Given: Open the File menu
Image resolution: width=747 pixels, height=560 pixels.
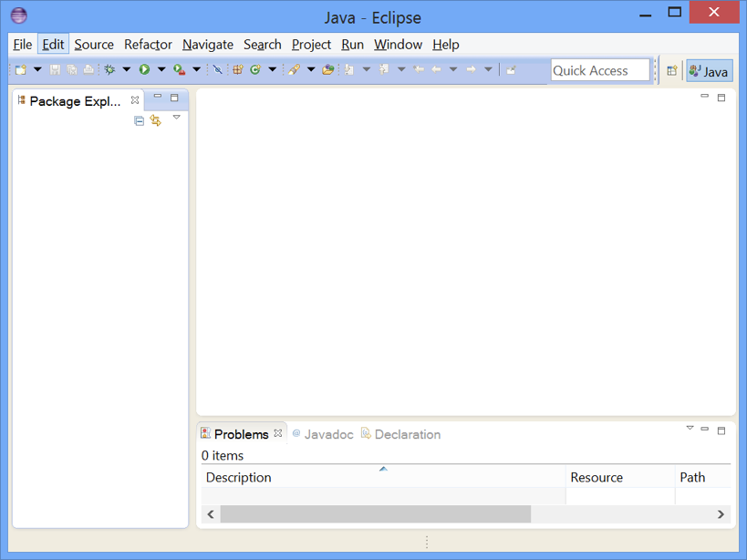Looking at the screenshot, I should pyautogui.click(x=23, y=45).
